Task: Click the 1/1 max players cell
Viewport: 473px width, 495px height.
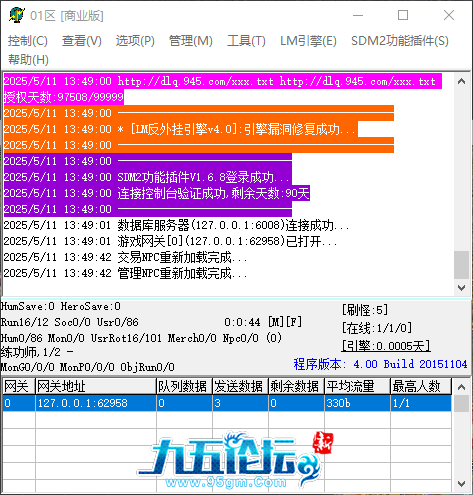Action: coord(421,403)
